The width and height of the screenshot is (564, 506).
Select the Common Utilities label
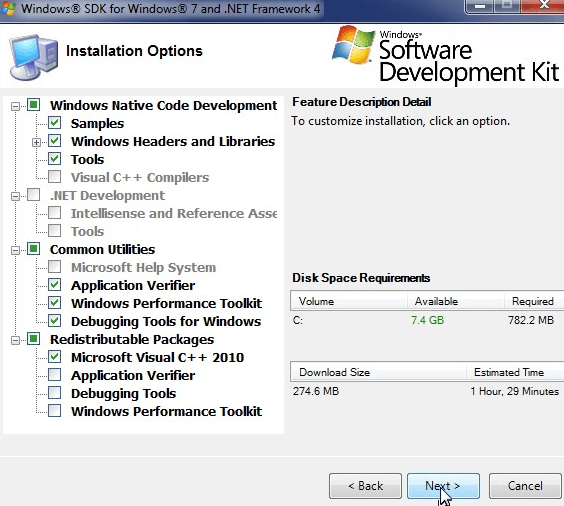[103, 249]
